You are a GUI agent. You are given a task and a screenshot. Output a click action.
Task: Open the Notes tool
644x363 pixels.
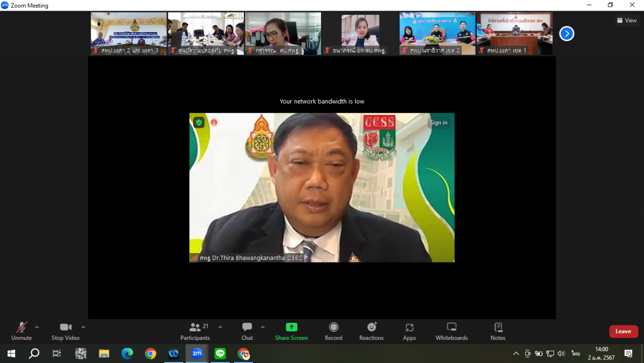[x=498, y=331]
